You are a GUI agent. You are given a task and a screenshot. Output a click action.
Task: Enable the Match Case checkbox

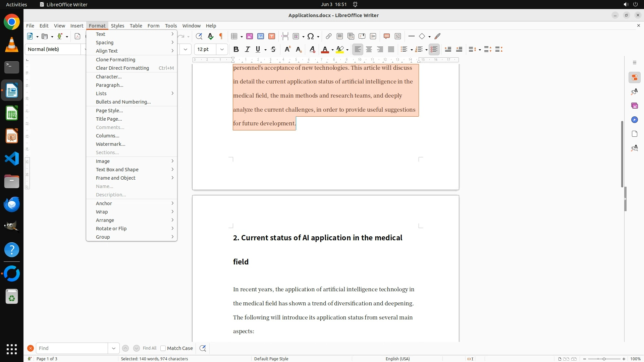pos(163,348)
